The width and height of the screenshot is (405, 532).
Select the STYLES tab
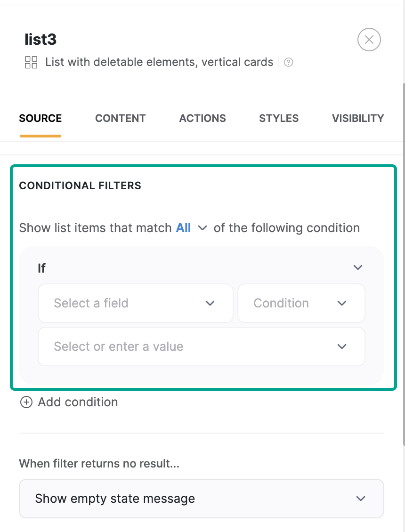pyautogui.click(x=279, y=118)
